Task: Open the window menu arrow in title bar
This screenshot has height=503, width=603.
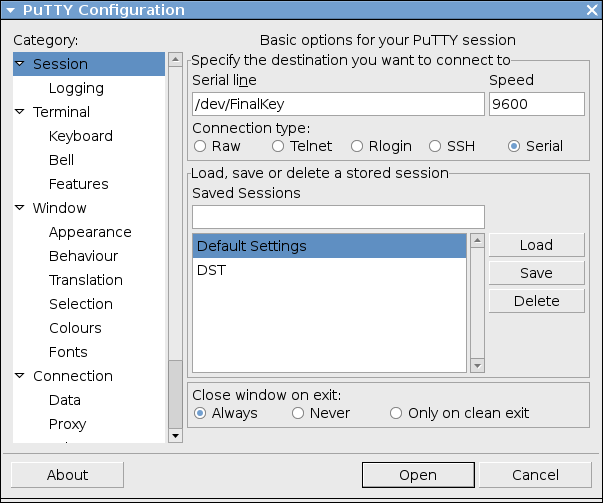Action: pyautogui.click(x=10, y=10)
